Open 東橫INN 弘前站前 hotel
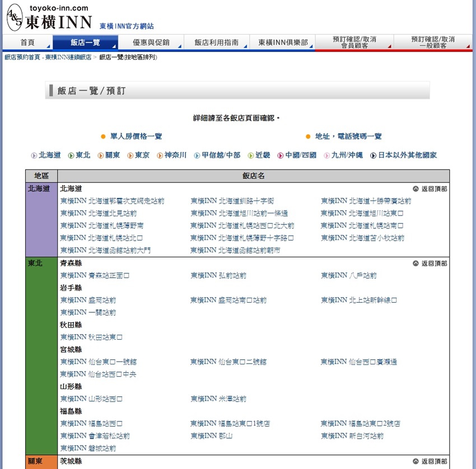476x469 pixels. click(x=218, y=275)
